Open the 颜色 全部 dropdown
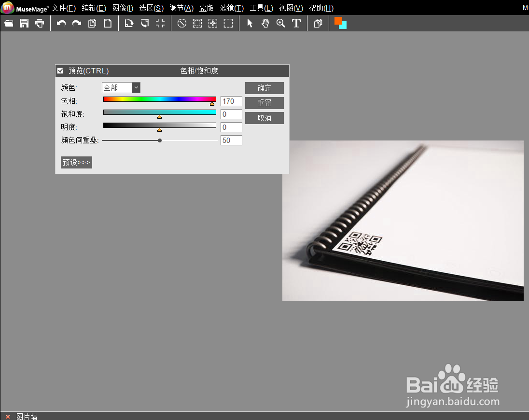This screenshot has width=529, height=420. point(121,88)
